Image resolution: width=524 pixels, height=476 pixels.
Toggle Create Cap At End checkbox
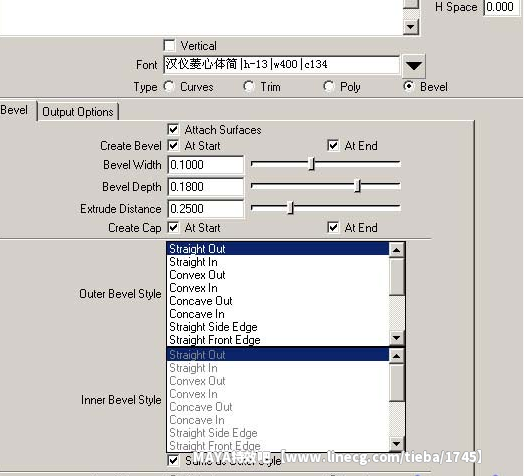(x=333, y=228)
